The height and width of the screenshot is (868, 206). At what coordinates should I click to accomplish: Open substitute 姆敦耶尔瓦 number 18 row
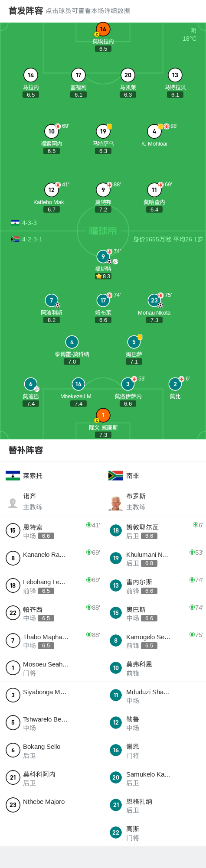tap(154, 530)
